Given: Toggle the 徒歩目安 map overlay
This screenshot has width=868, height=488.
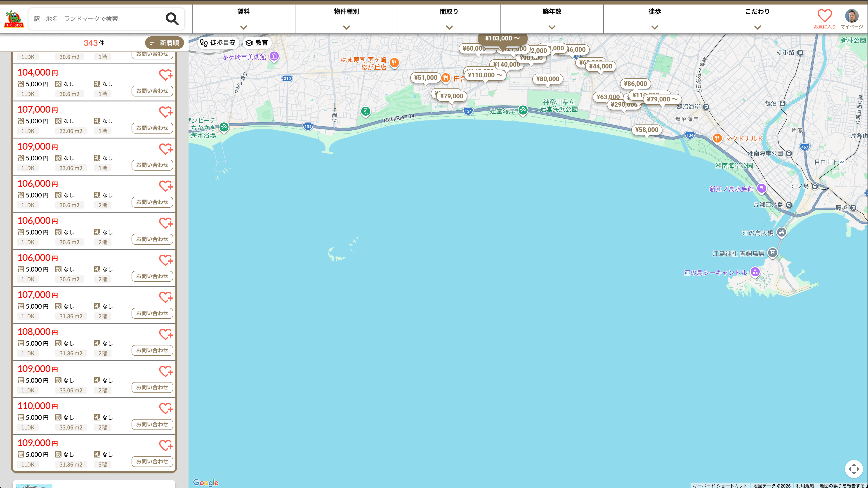Looking at the screenshot, I should click(x=218, y=43).
